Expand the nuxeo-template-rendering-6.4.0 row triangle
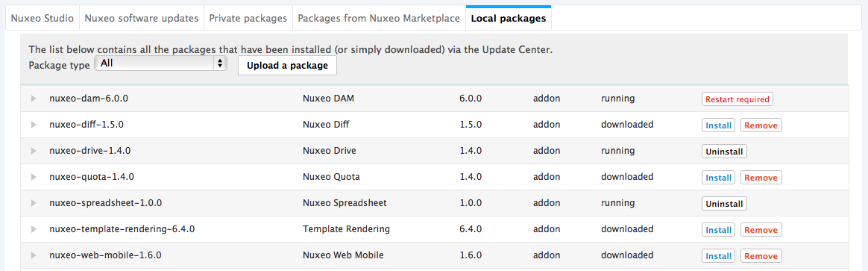Image resolution: width=868 pixels, height=271 pixels. point(34,229)
